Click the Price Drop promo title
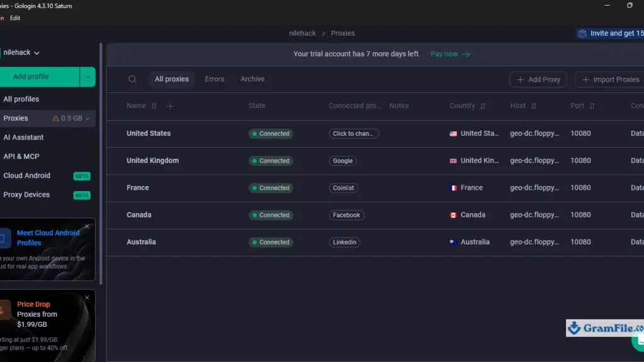The image size is (644, 362). pos(33,304)
